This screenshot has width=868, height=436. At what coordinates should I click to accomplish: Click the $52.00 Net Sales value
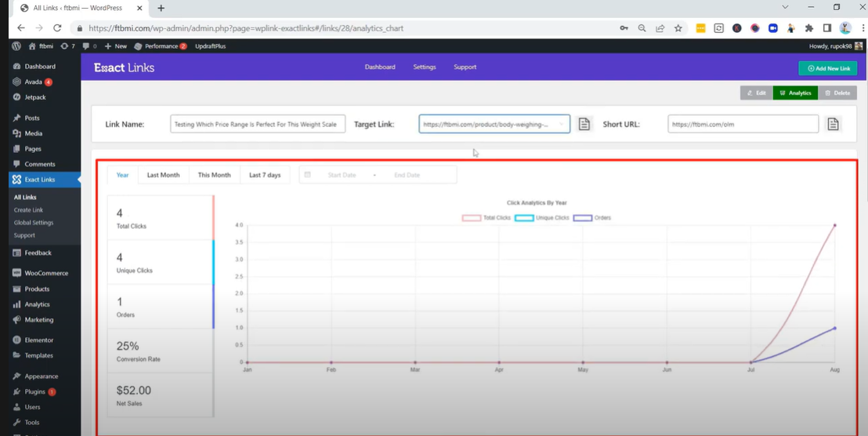[x=133, y=391]
